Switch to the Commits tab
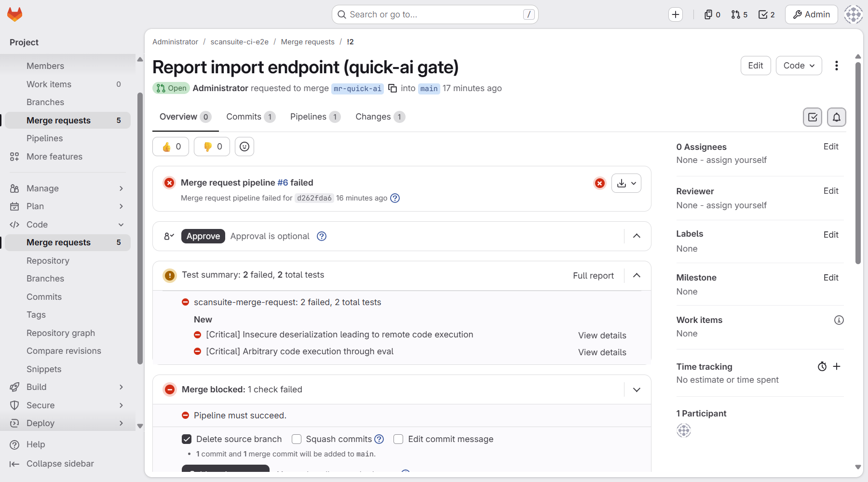 [251, 117]
